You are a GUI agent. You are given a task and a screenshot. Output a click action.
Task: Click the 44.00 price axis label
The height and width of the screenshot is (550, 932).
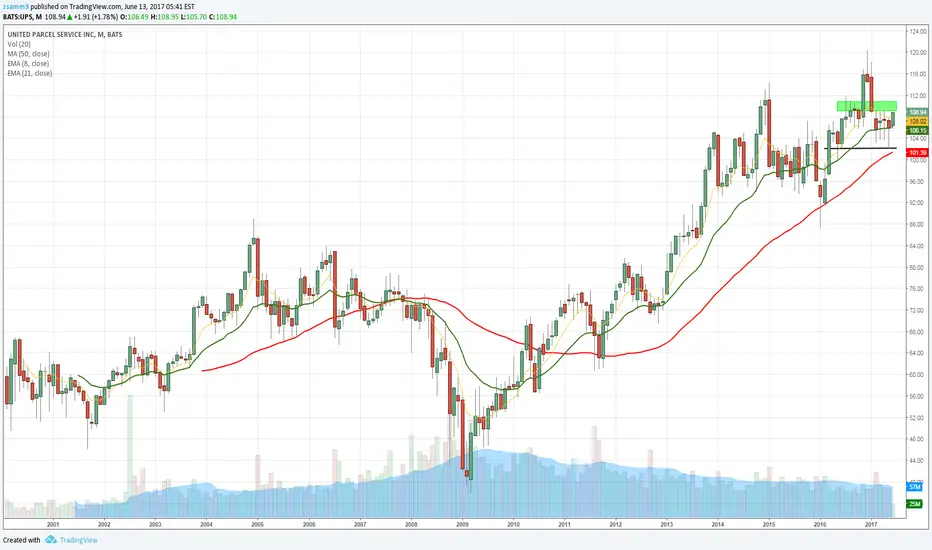pos(916,461)
